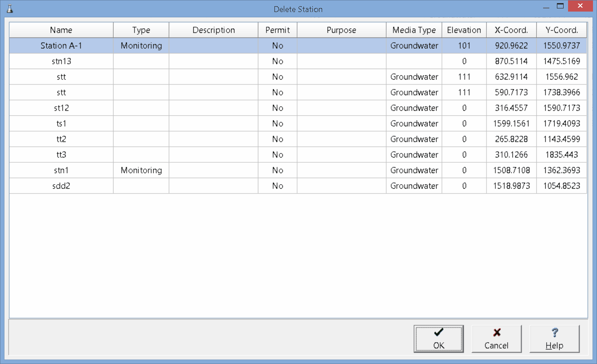Click Y-Coord value 1556.962
Screen dimensions: 597x364
pos(562,77)
